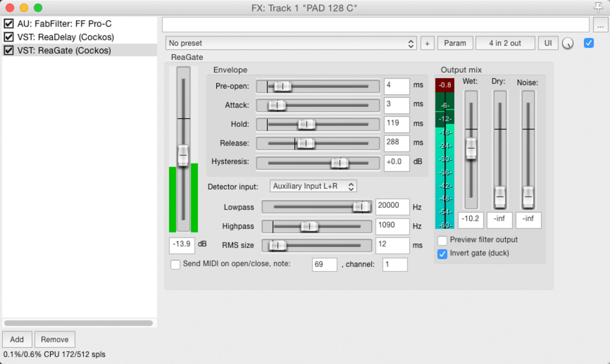The image size is (610, 364).
Task: Disable the FabFilter FF Pro-C plugin checkbox
Action: 8,24
